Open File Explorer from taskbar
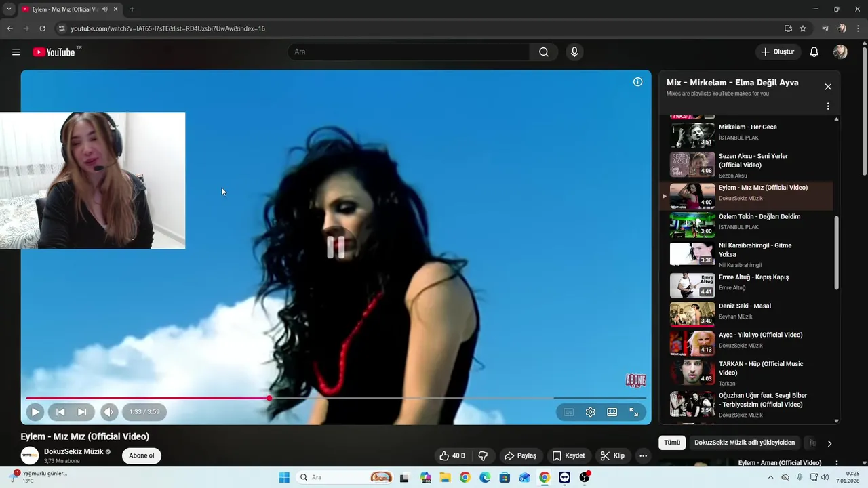868x488 pixels. tap(446, 477)
